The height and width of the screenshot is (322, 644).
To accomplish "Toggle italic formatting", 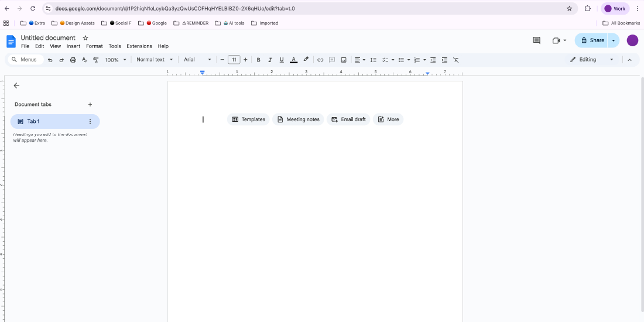I will pos(270,60).
